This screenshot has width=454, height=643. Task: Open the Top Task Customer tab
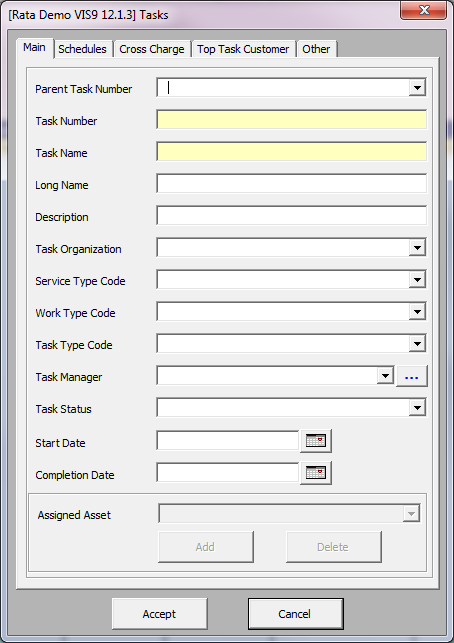click(x=243, y=49)
